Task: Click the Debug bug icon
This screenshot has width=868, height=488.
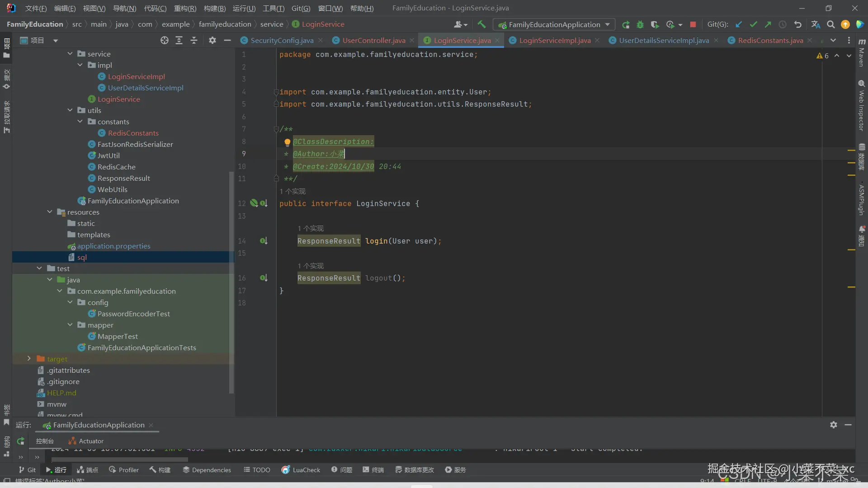Action: pyautogui.click(x=640, y=25)
